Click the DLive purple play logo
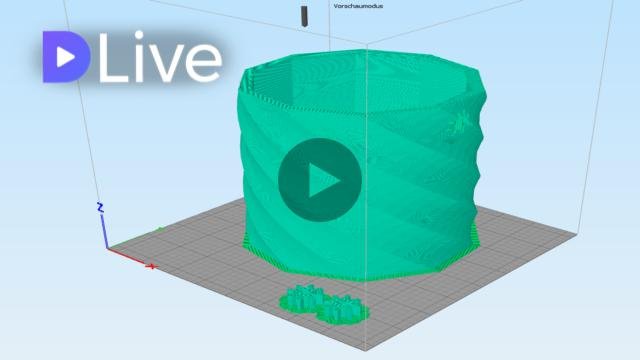The image size is (640, 360). pyautogui.click(x=66, y=57)
